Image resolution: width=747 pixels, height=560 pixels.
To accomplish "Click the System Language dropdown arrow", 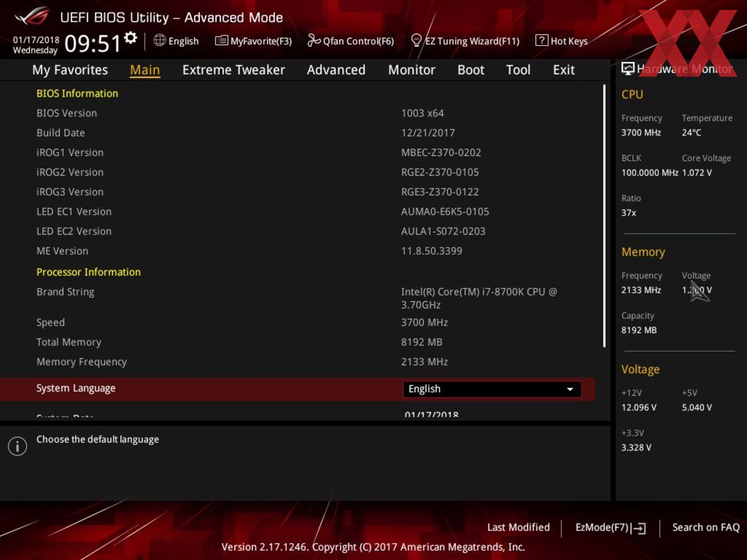I will (x=570, y=389).
